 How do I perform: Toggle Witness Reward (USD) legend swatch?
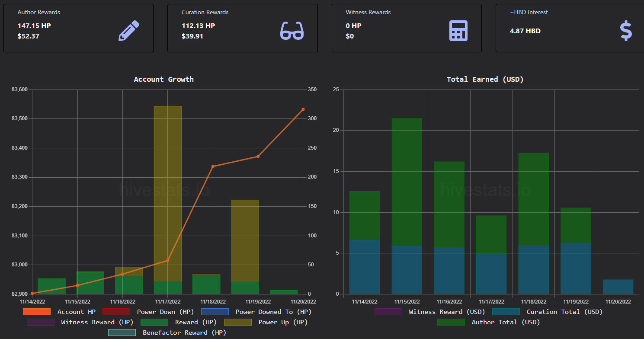[388, 312]
